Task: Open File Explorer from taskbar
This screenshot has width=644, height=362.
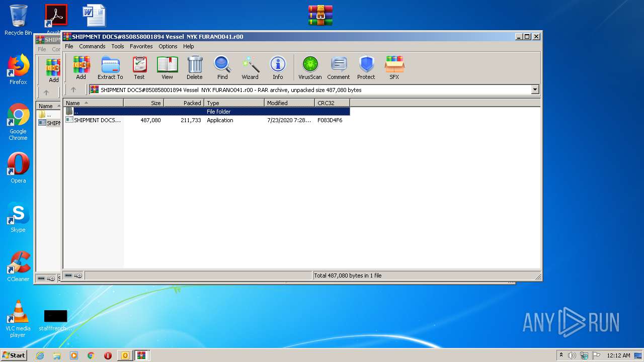Action: click(57, 355)
